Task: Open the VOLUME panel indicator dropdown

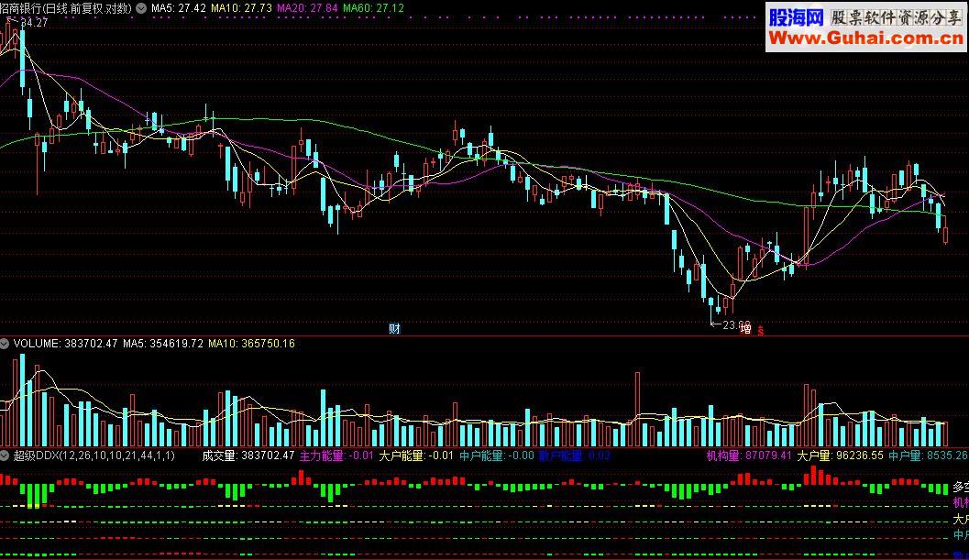Action: point(5,344)
